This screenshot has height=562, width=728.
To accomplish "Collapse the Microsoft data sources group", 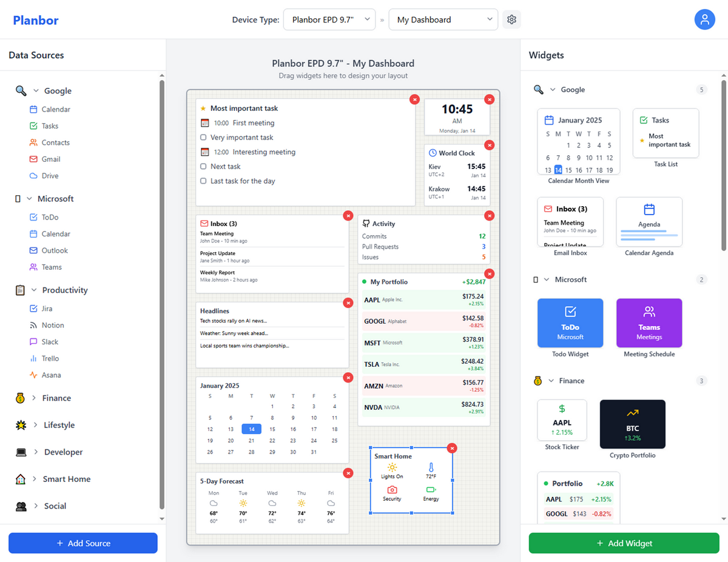I will coord(29,199).
